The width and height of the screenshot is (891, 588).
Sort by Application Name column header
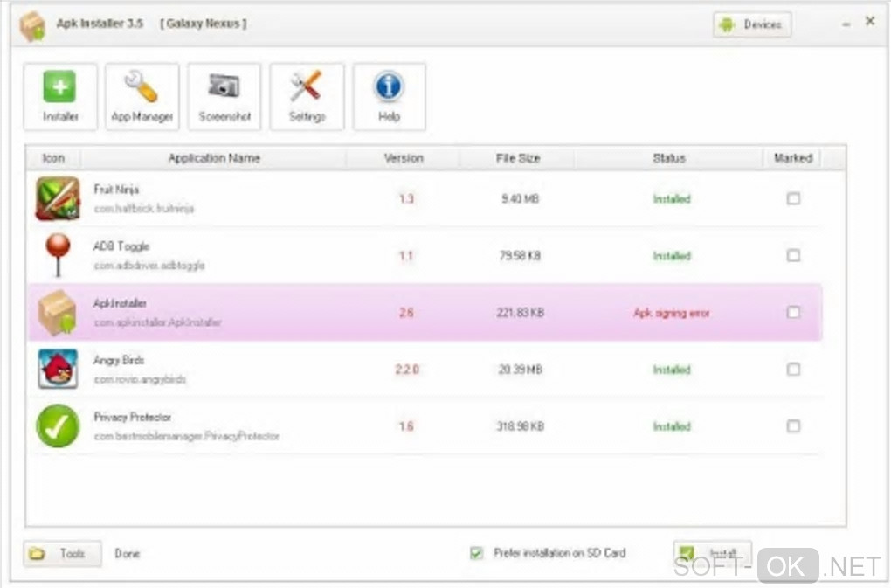pos(214,158)
